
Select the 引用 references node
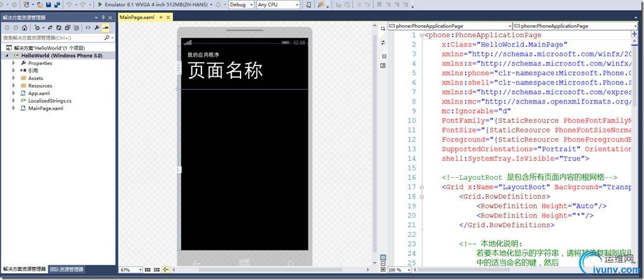[x=33, y=71]
